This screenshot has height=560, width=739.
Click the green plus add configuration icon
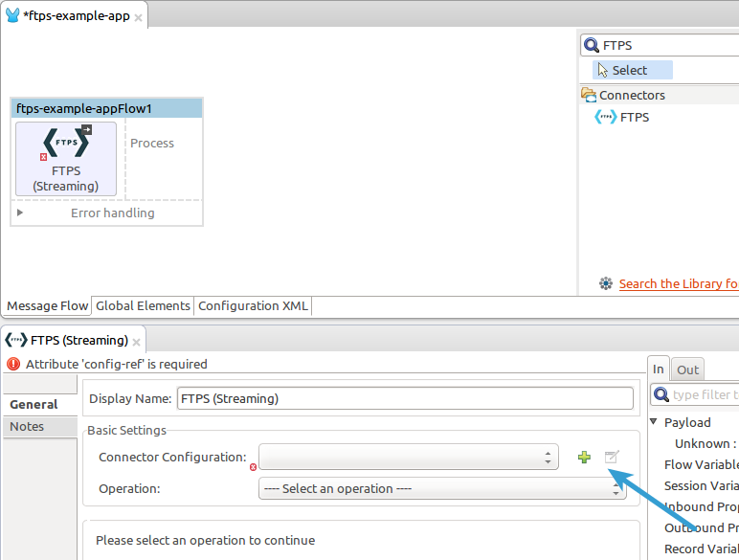click(x=584, y=458)
